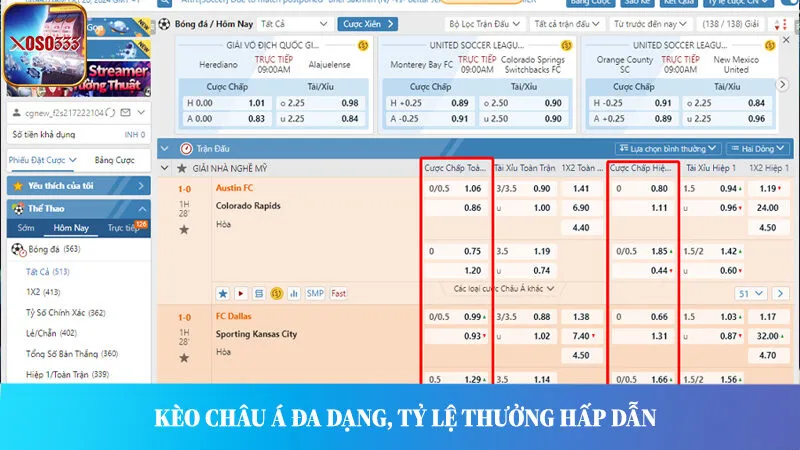This screenshot has width=800, height=450.
Task: Select the Hôm Nay tab
Action: (x=71, y=228)
